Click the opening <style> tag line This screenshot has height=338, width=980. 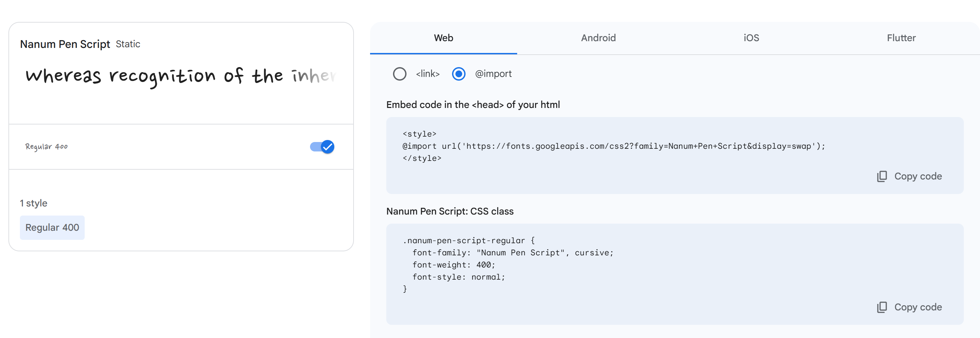coord(419,134)
